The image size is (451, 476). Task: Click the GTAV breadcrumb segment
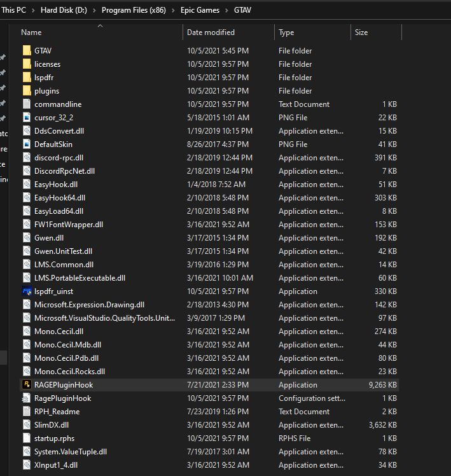click(242, 10)
